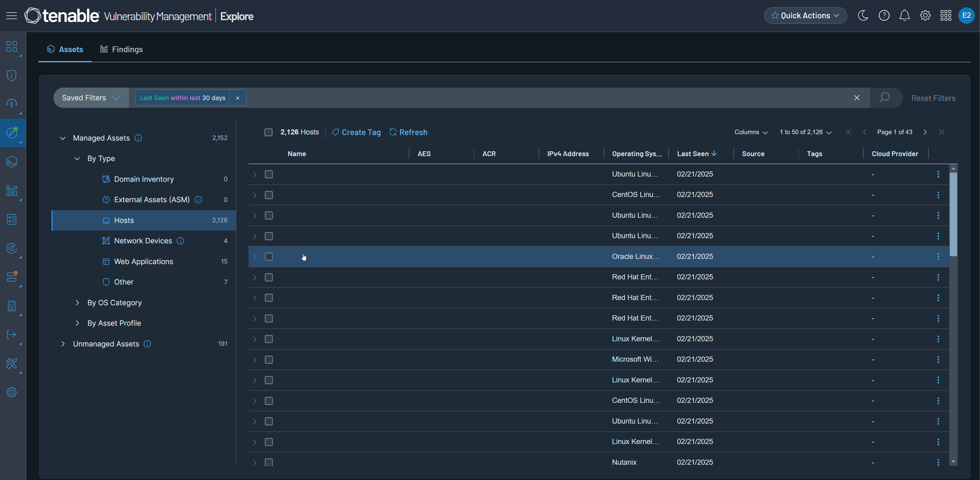Image resolution: width=980 pixels, height=480 pixels.
Task: Click the Create Tag button
Action: pyautogui.click(x=356, y=132)
